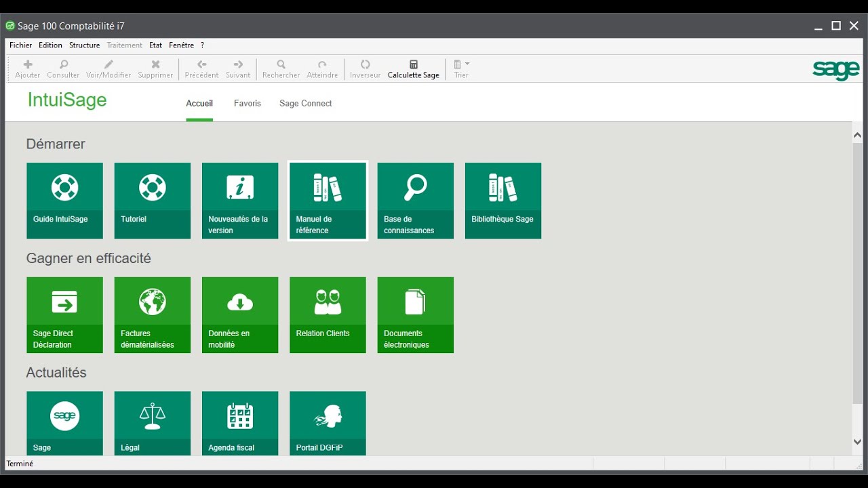This screenshot has height=488, width=868.
Task: Open the Bibliothèque Sage tile
Action: coord(502,200)
